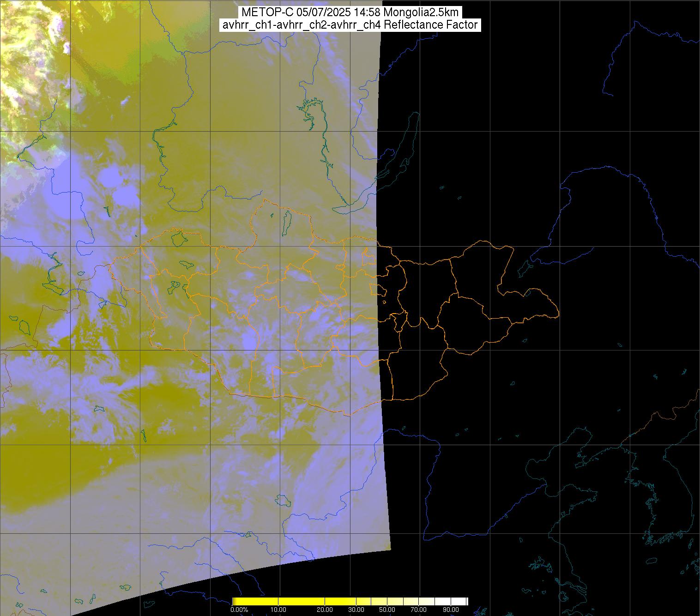Click the 20.00 tick label under the colorbar
The image size is (700, 616).
(x=325, y=610)
